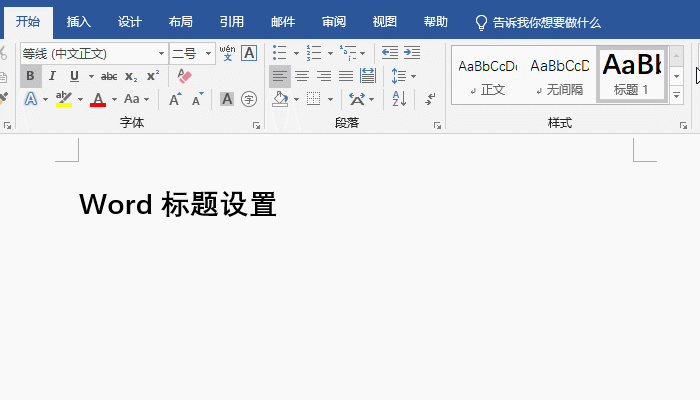Click the enclosed character (字) icon

click(249, 99)
